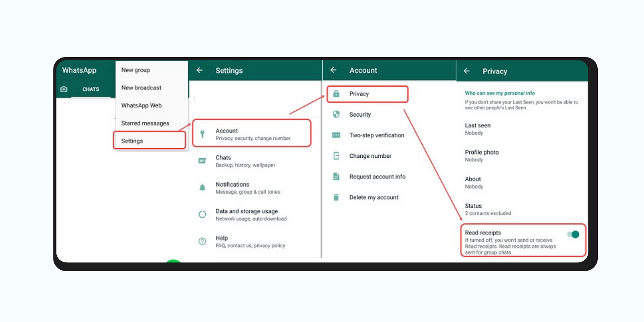644x322 pixels.
Task: Click the key icon next to Account
Action: [x=202, y=134]
